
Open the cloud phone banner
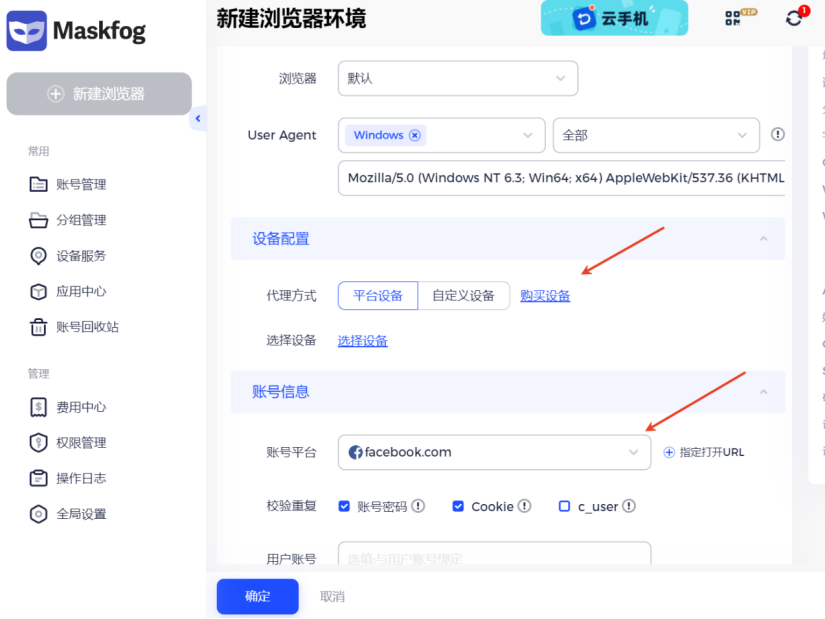[x=614, y=18]
